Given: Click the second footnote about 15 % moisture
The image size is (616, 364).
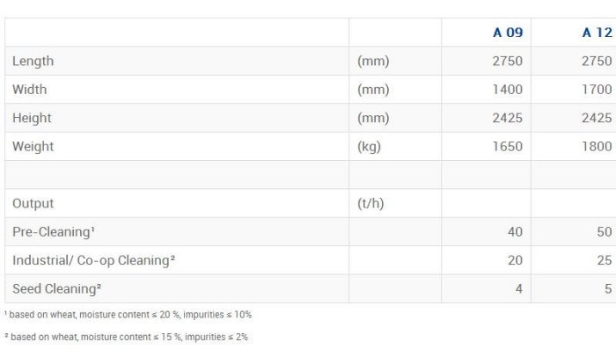Looking at the screenshot, I should point(127,337).
